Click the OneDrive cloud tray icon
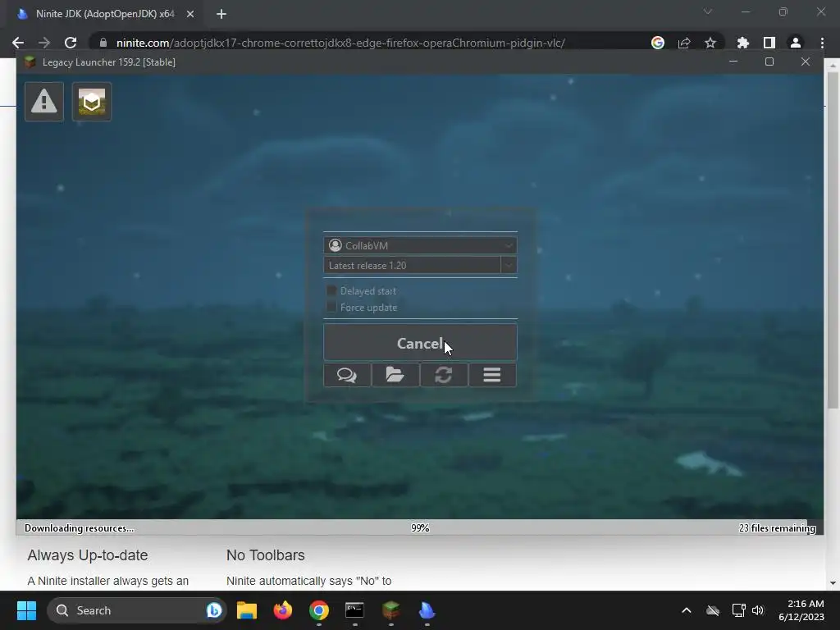 [713, 610]
